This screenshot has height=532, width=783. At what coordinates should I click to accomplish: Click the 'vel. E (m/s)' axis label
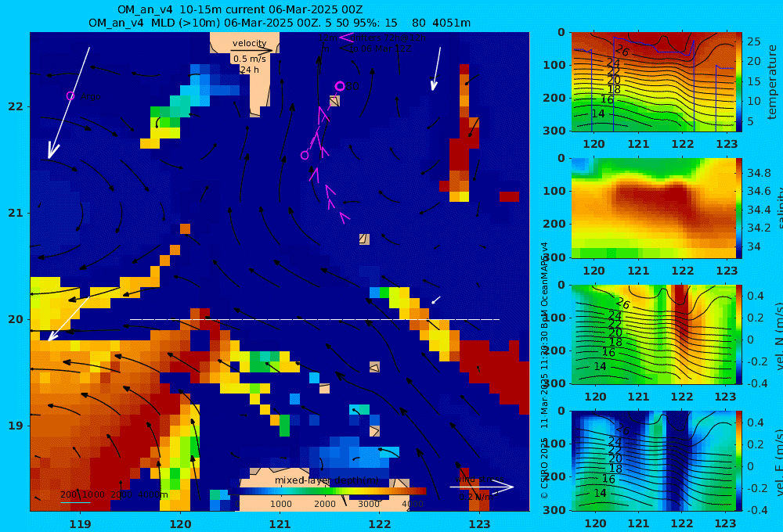tap(778, 462)
